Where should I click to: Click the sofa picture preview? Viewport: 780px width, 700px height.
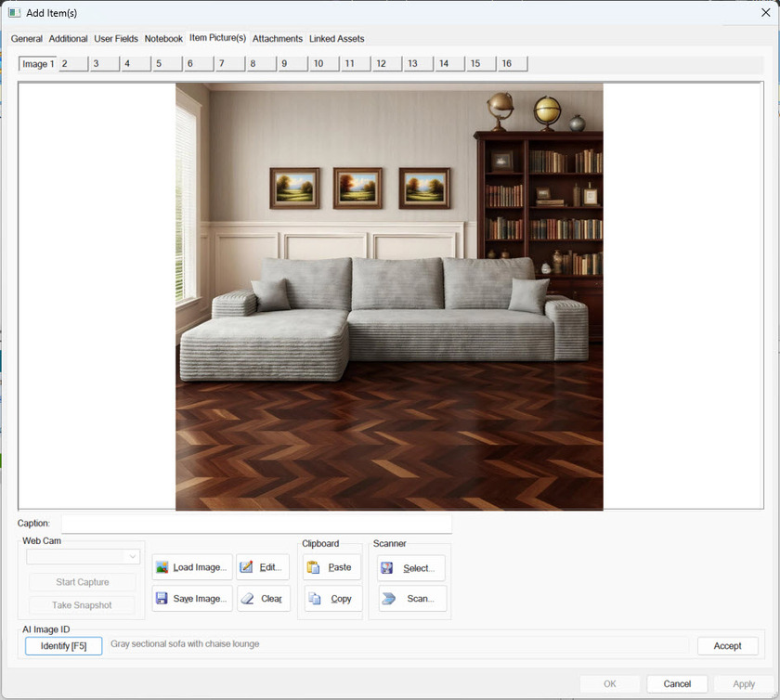pos(389,297)
